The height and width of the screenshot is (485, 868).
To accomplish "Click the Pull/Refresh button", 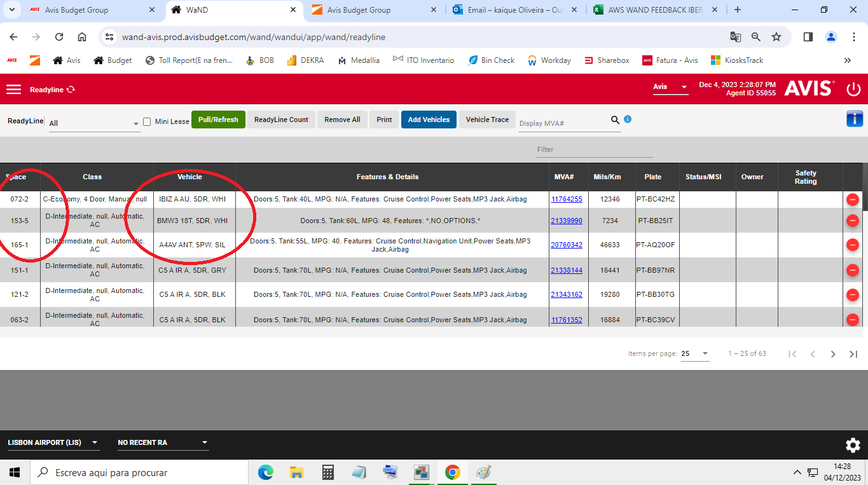I will 218,120.
